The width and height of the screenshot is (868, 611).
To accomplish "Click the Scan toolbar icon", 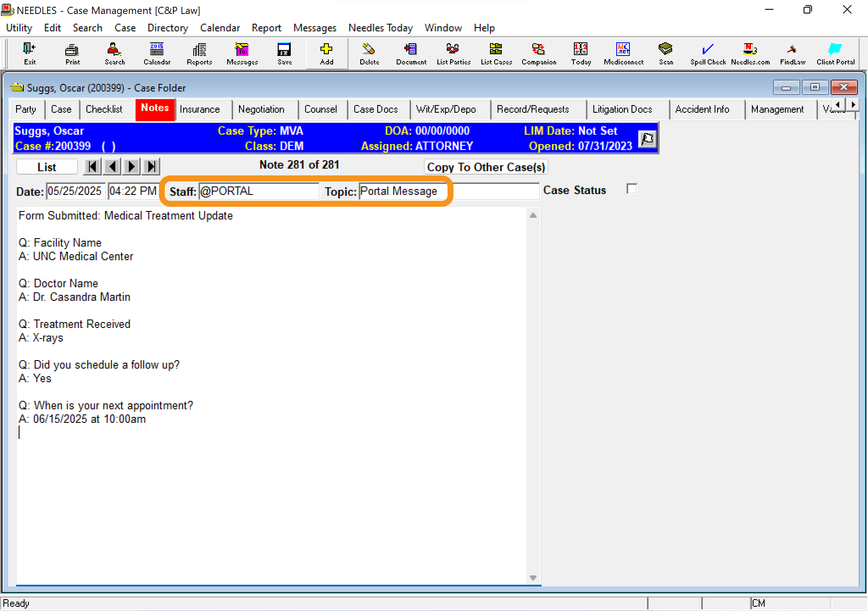I will tap(666, 53).
